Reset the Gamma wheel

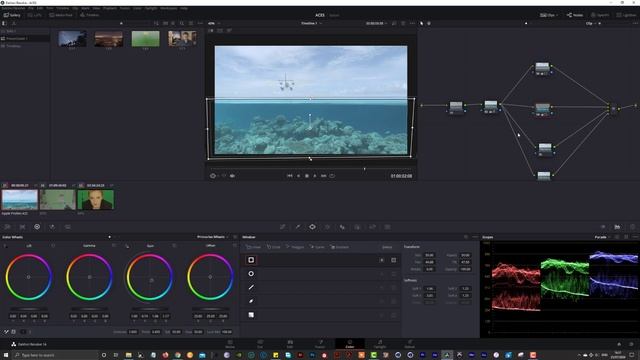coord(114,246)
